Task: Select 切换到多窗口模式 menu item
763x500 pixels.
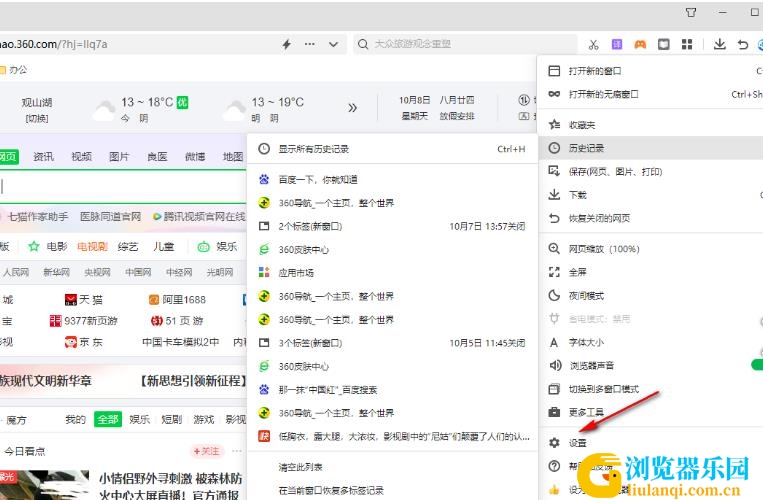Action: coord(651,389)
